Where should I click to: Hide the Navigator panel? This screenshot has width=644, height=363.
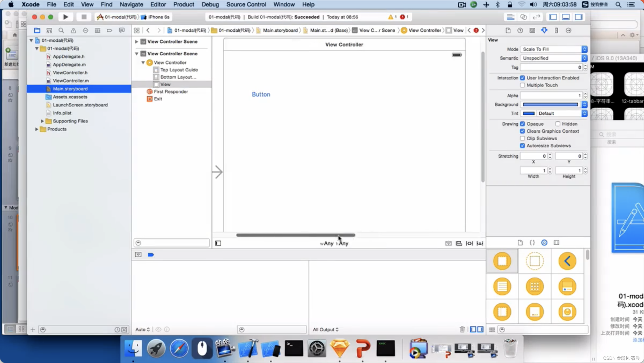pos(553,17)
